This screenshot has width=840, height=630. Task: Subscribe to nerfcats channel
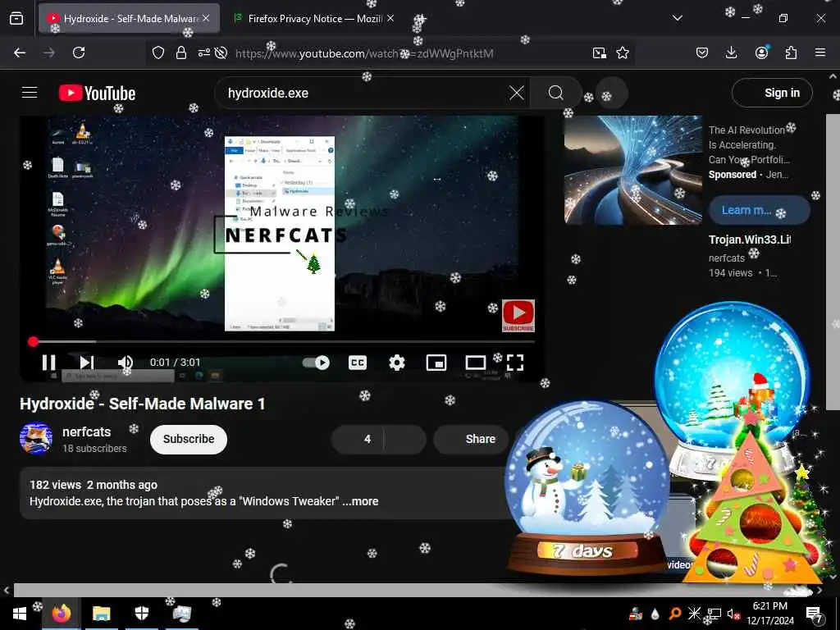pos(189,440)
